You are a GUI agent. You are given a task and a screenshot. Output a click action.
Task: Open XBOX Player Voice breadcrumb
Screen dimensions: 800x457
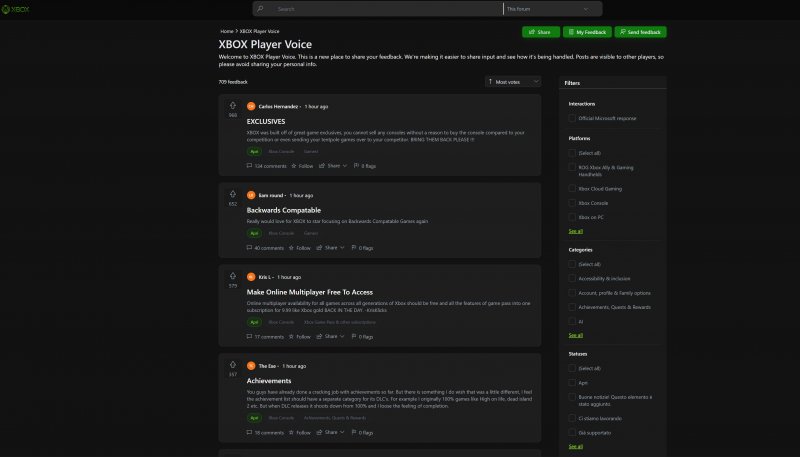pyautogui.click(x=259, y=31)
